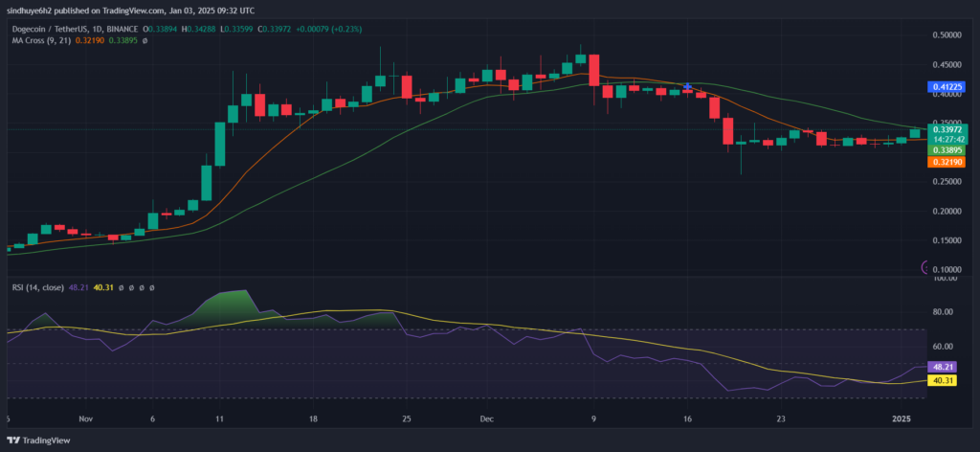Click the Dec label on the date axis
This screenshot has height=452, width=980.
point(486,418)
